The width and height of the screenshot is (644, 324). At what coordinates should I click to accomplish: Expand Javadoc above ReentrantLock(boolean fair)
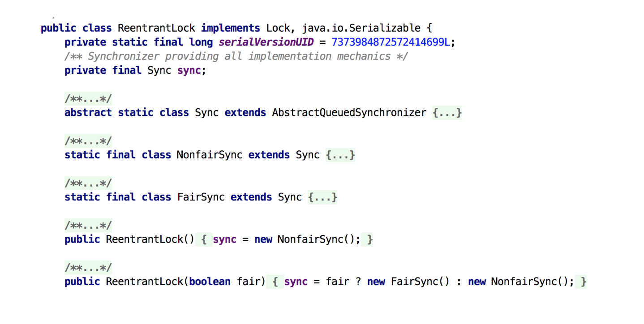88,267
